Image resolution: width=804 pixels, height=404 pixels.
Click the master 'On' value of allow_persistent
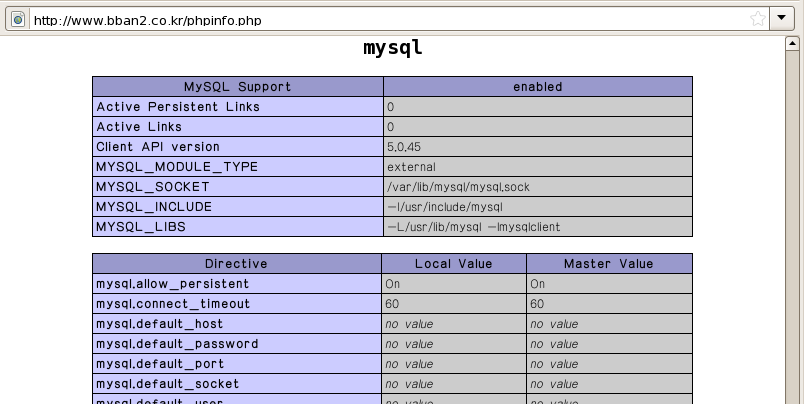tap(538, 284)
